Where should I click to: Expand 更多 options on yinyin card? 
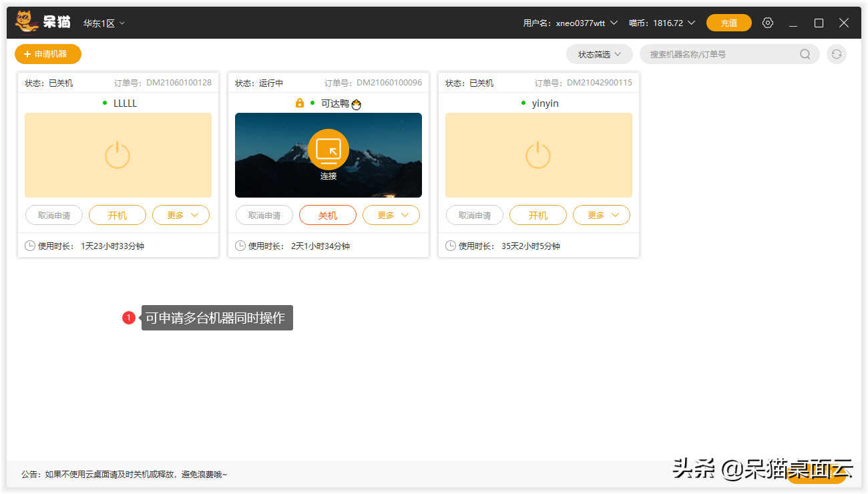602,215
